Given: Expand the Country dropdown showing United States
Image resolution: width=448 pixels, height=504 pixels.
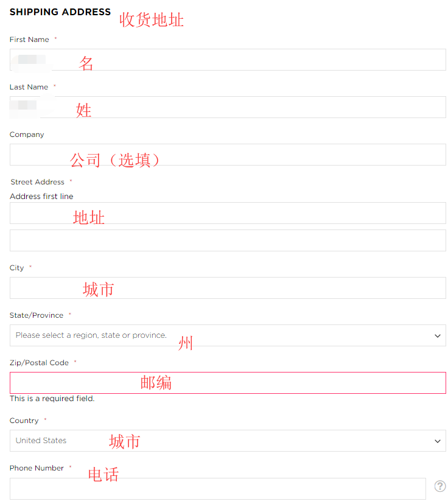Looking at the screenshot, I should coord(228,441).
